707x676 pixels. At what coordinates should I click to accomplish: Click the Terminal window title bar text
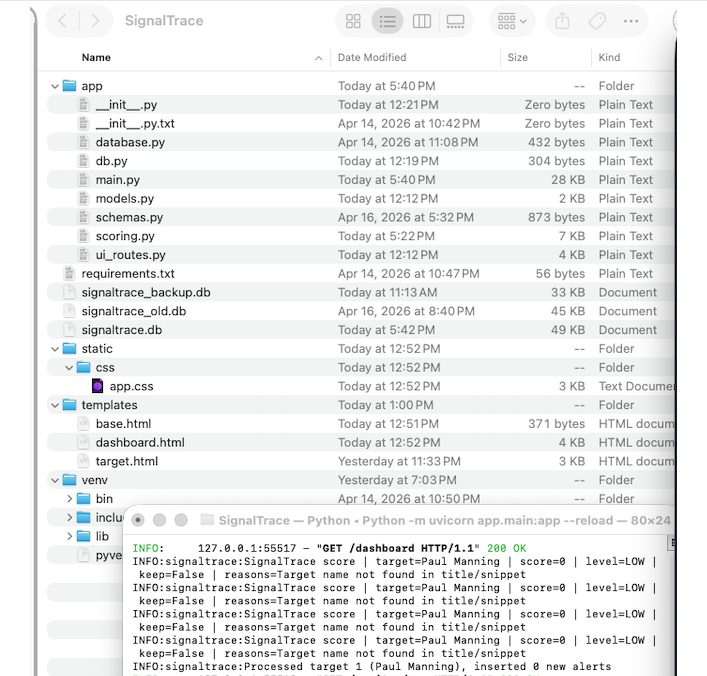coord(445,520)
